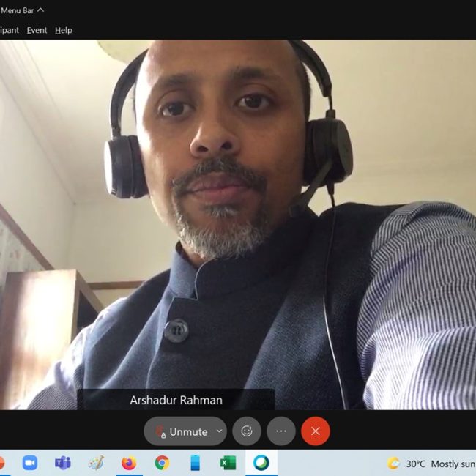Select the Arshadur Rahman name label
Image resolution: width=476 pixels, height=476 pixels.
point(176,400)
